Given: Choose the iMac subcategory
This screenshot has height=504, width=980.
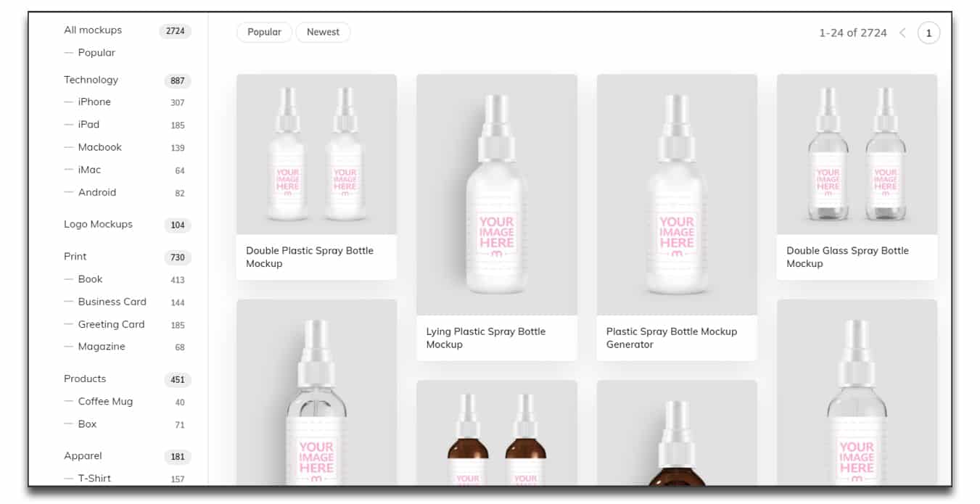Looking at the screenshot, I should [89, 170].
